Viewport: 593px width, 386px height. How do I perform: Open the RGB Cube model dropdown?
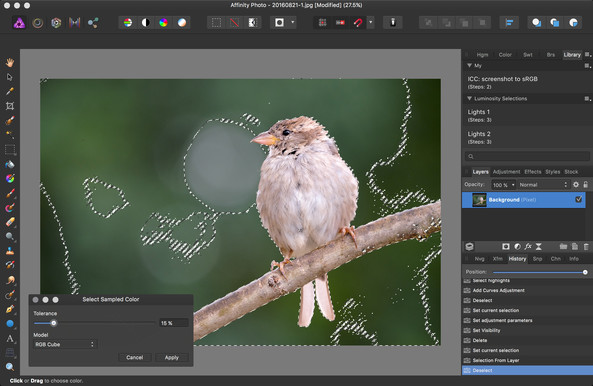[x=65, y=344]
